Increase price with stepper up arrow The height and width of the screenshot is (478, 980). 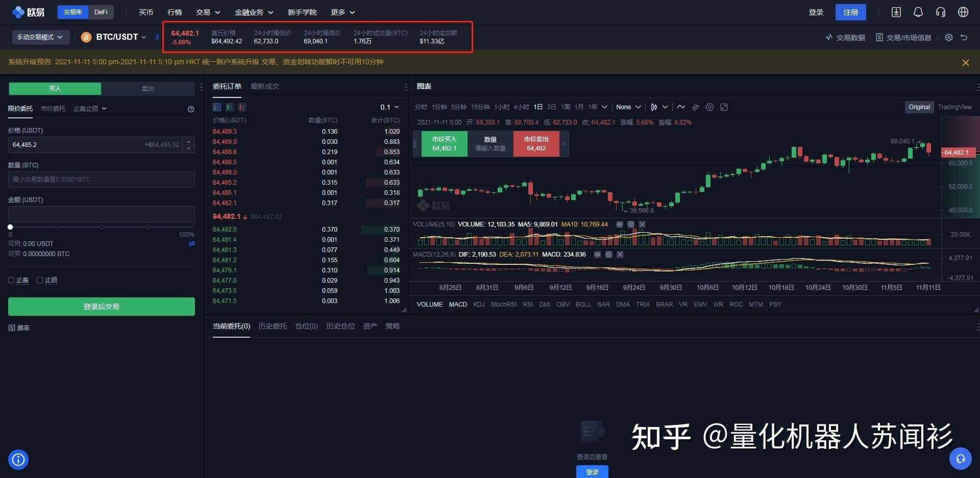[189, 141]
